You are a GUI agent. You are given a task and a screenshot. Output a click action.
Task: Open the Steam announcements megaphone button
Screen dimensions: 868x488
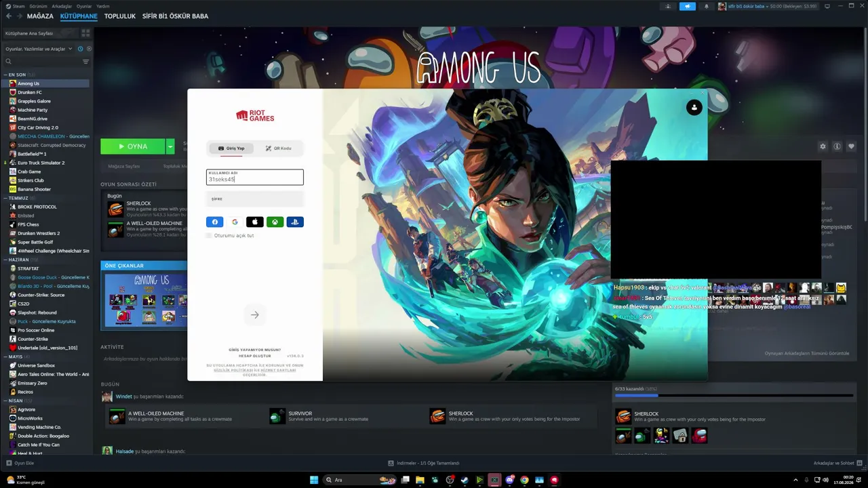688,6
